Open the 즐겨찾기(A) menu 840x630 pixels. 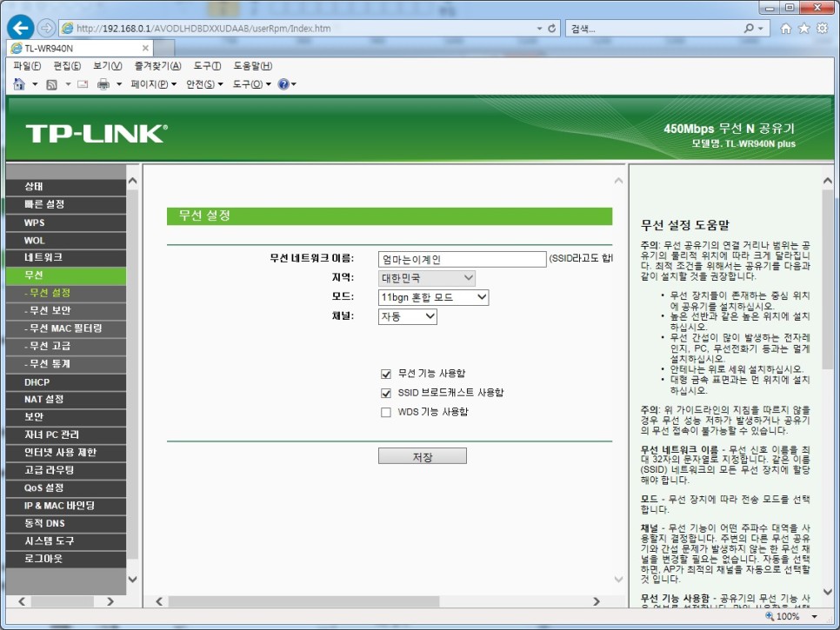157,66
